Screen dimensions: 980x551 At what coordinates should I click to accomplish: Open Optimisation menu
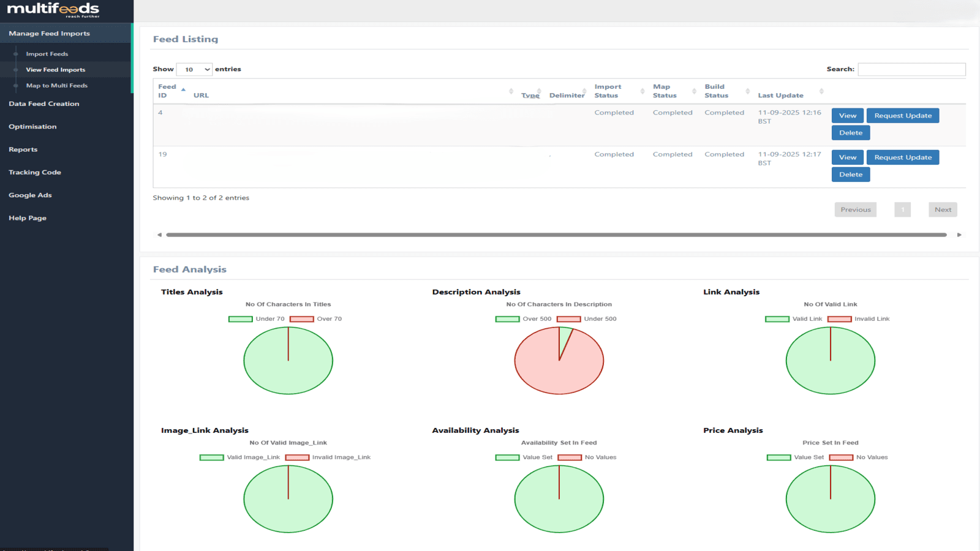pyautogui.click(x=32, y=127)
